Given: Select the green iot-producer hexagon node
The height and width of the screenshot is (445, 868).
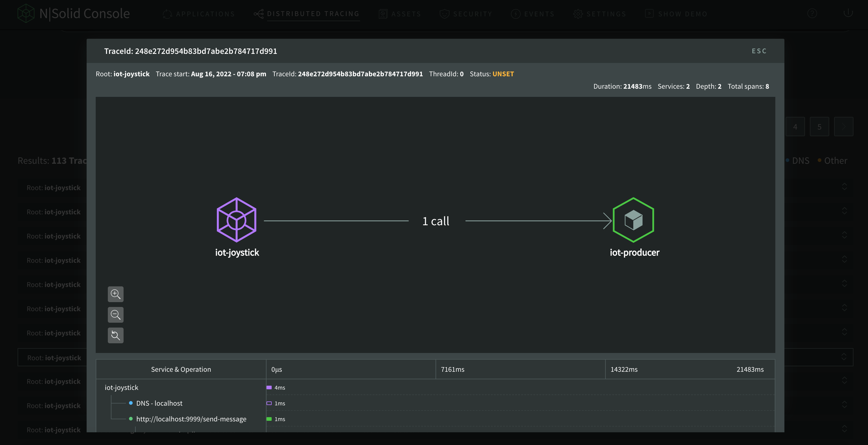Looking at the screenshot, I should coord(633,220).
